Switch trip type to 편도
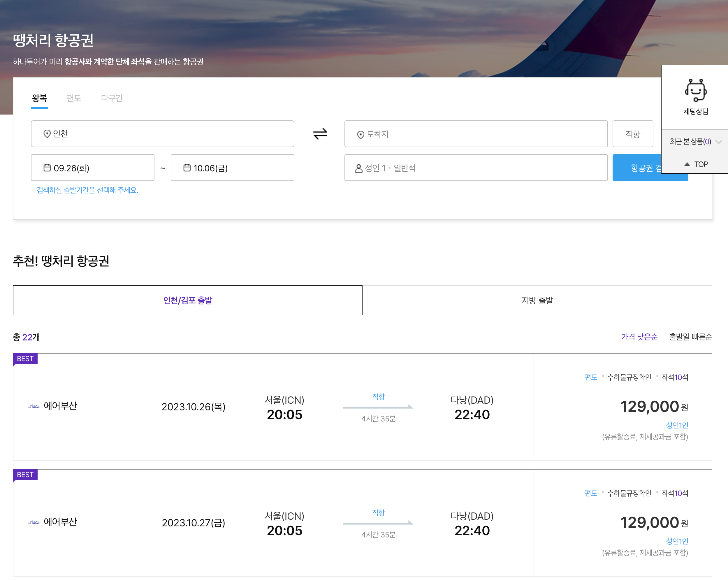728x580 pixels. [x=74, y=98]
